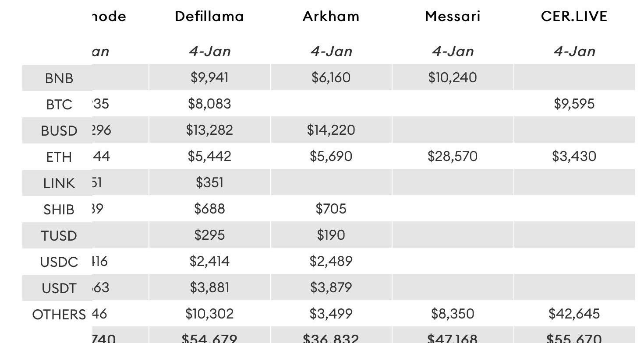Viewport: 644px width, 343px height.
Task: Click the USDC row label
Action: pyautogui.click(x=59, y=262)
